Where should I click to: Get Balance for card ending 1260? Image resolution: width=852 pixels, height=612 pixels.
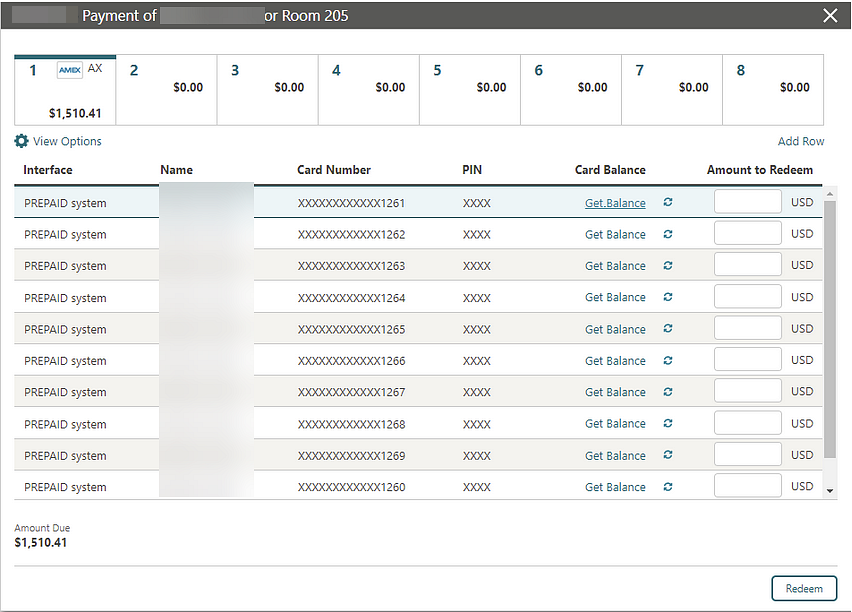coord(615,487)
